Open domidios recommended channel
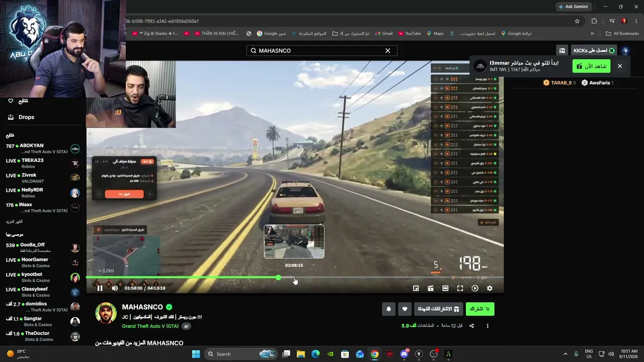 (x=42, y=307)
